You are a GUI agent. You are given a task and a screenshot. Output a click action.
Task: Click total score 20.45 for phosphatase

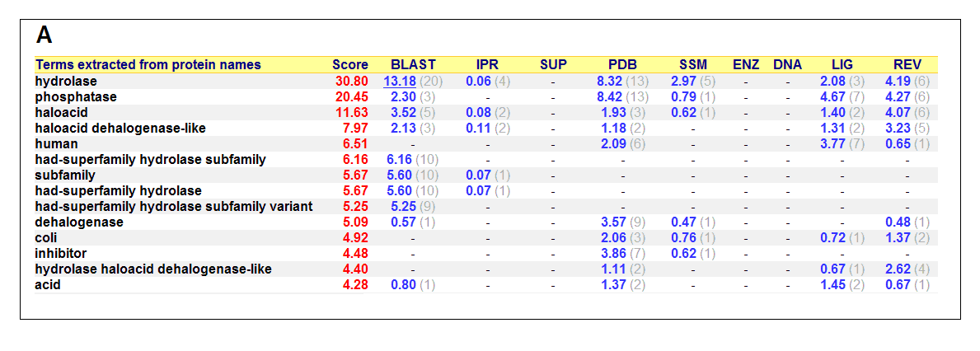pos(353,96)
